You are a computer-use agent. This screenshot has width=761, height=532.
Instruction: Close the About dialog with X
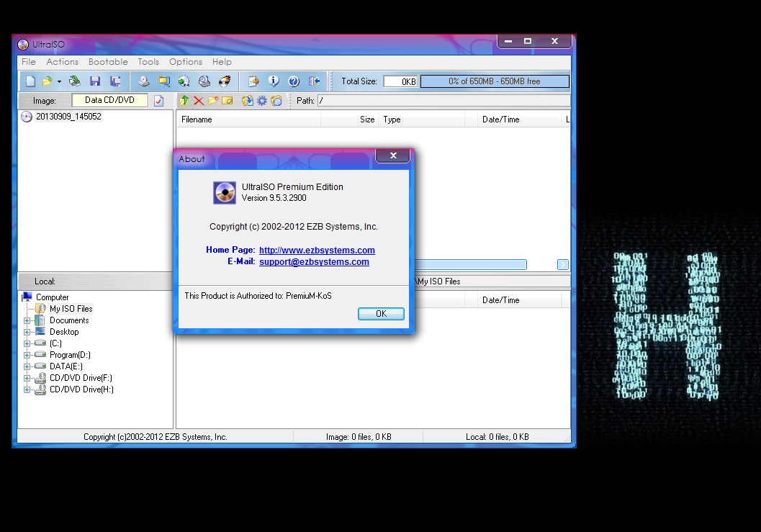pos(393,155)
